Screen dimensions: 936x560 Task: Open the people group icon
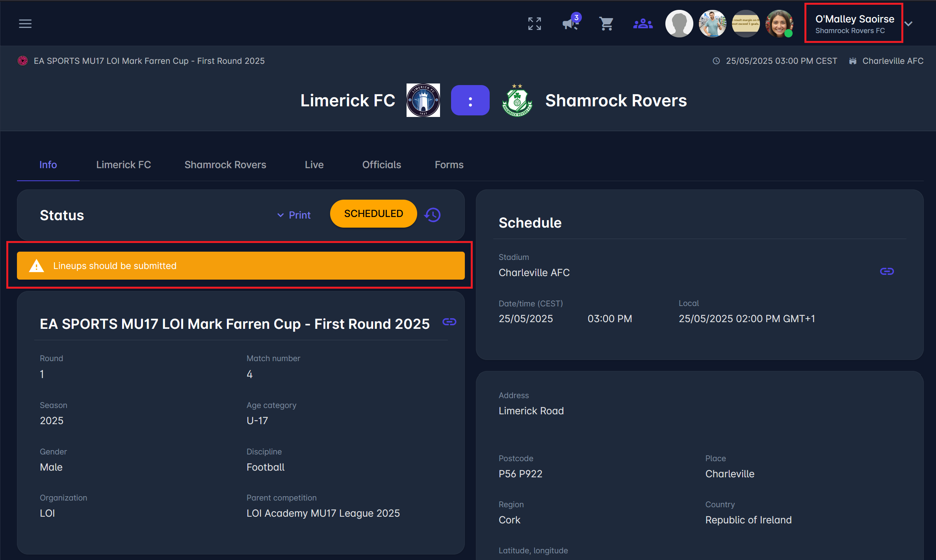[643, 24]
